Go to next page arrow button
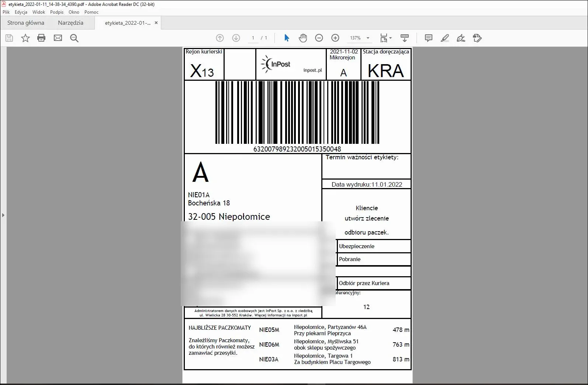 point(236,38)
